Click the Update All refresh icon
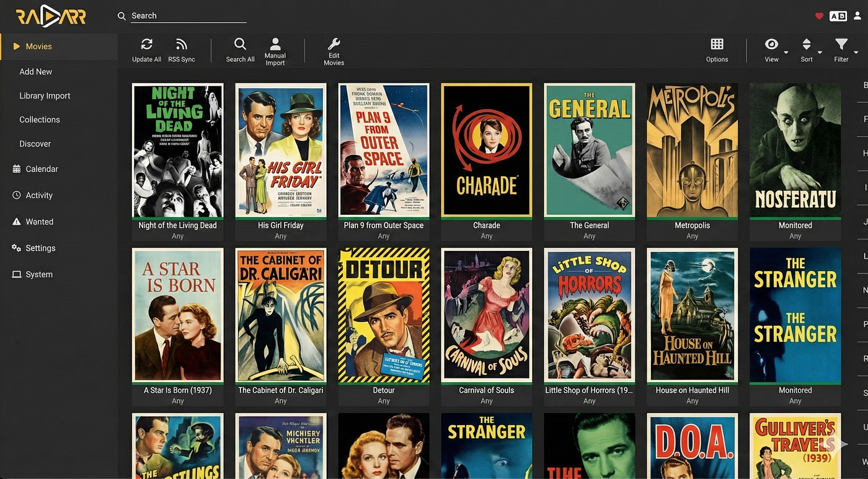The height and width of the screenshot is (479, 868). click(x=147, y=45)
